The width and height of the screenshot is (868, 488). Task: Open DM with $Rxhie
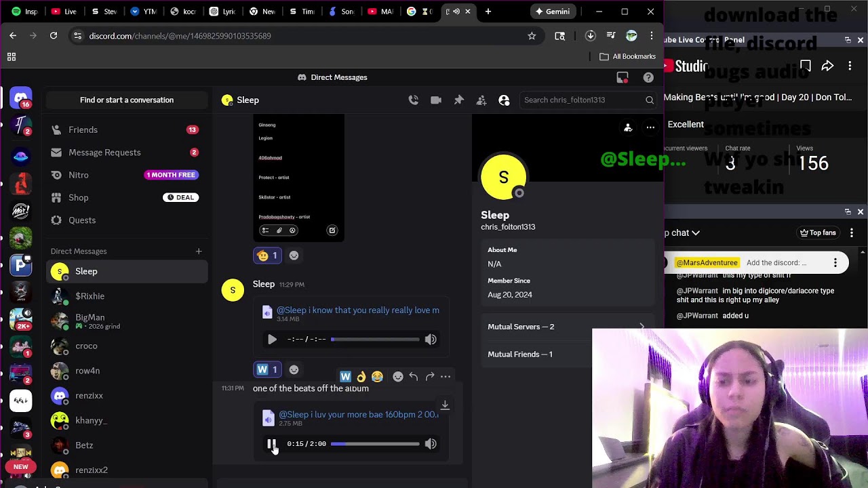(127, 296)
